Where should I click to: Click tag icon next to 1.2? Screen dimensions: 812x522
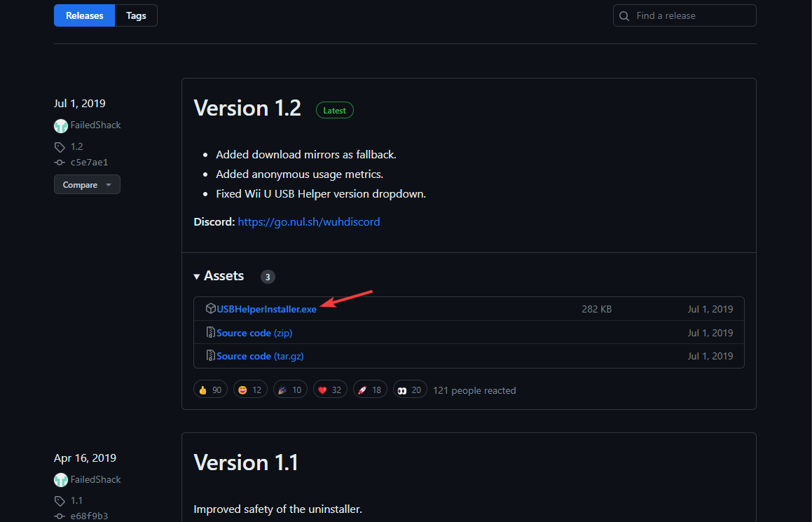[60, 147]
